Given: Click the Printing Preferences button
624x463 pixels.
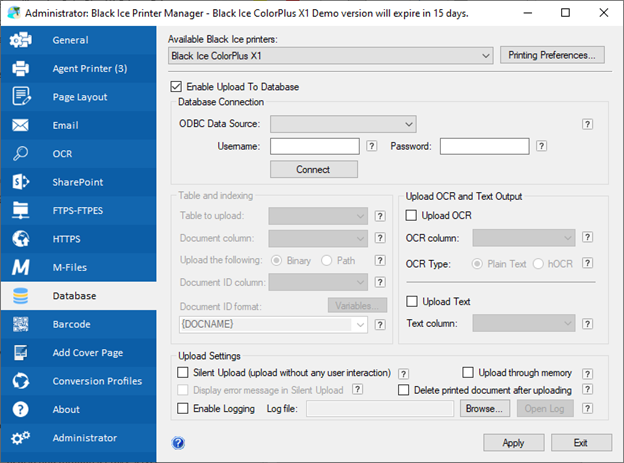Looking at the screenshot, I should tap(552, 55).
